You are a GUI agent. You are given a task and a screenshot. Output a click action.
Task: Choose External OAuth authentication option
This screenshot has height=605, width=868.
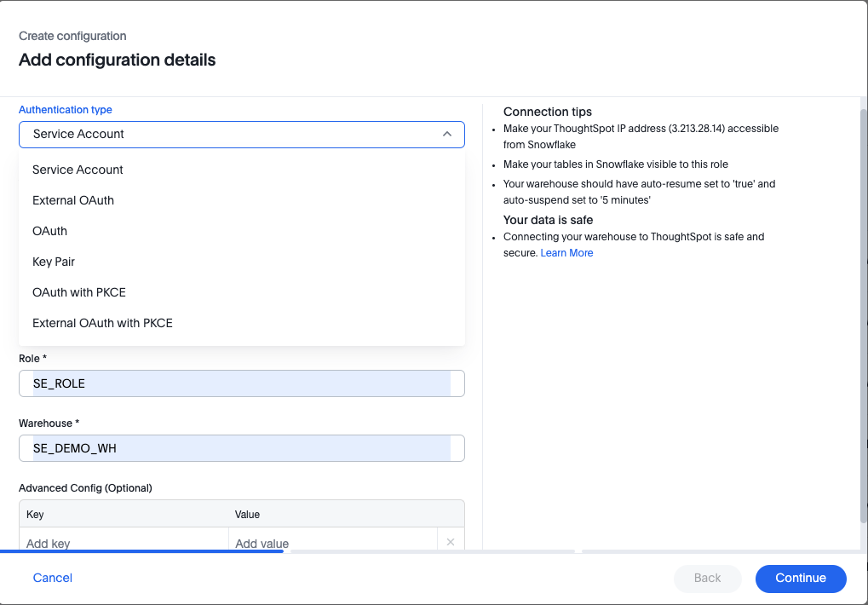[242, 200]
